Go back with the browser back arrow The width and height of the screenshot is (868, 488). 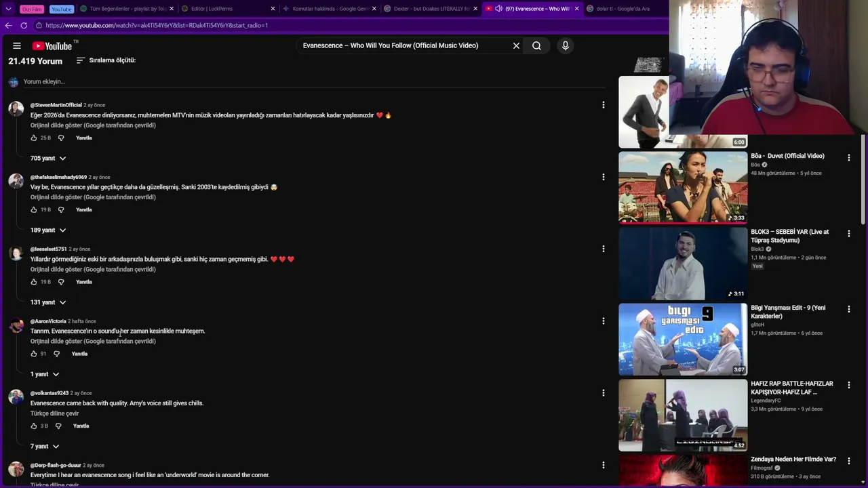(8, 25)
